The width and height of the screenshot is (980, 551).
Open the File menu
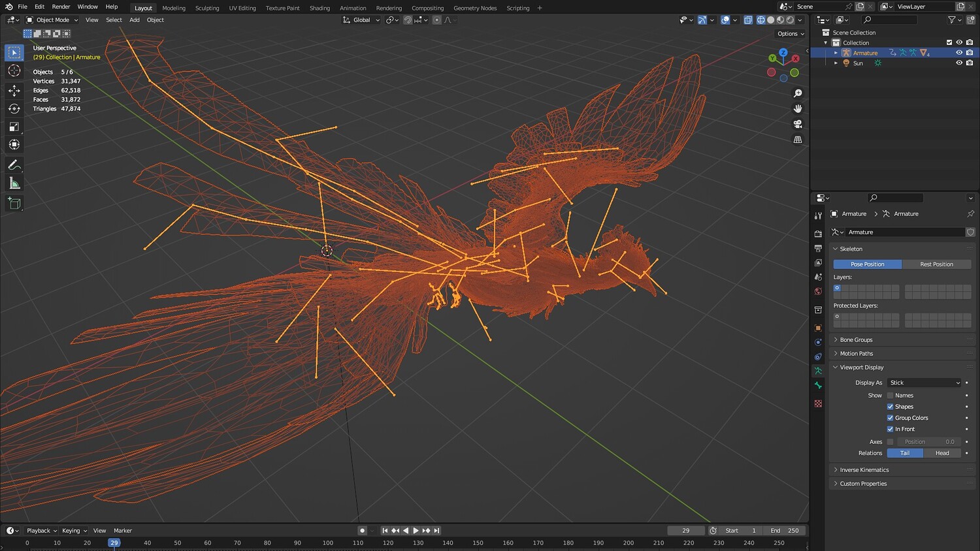click(x=22, y=7)
